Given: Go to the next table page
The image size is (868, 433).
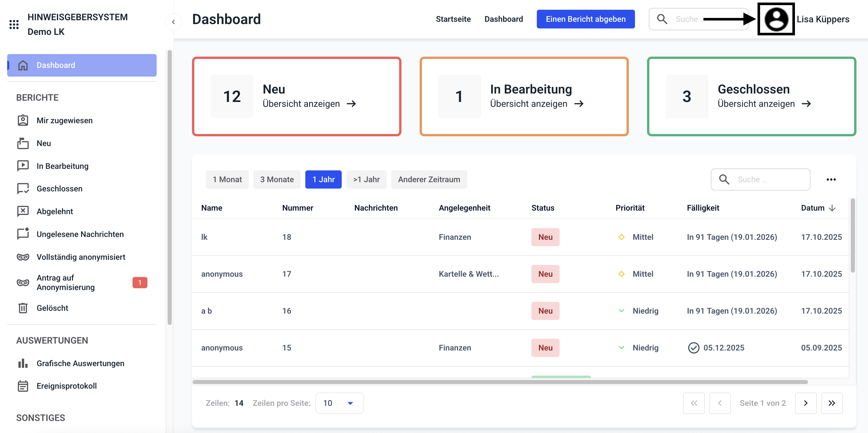Looking at the screenshot, I should pyautogui.click(x=805, y=403).
